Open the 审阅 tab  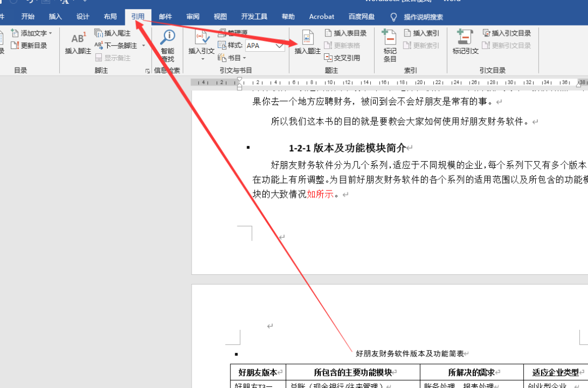pos(193,16)
